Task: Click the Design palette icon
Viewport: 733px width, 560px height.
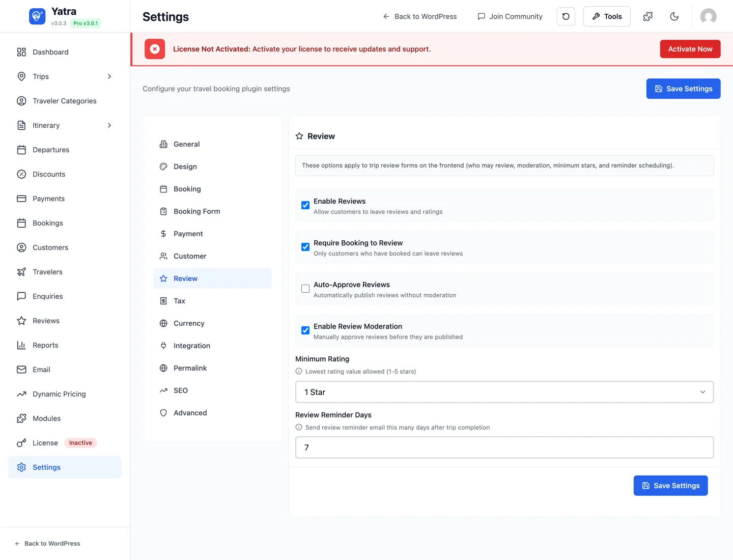Action: tap(163, 166)
